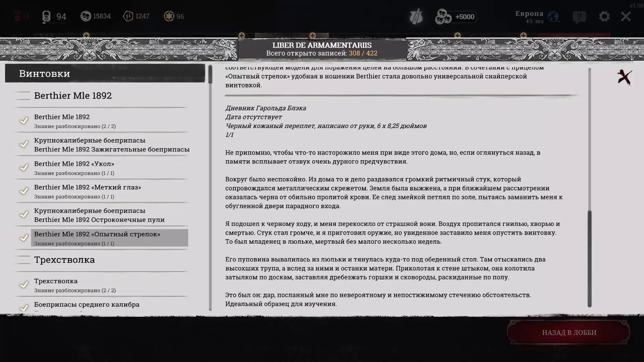Open settings gear icon

604,16
